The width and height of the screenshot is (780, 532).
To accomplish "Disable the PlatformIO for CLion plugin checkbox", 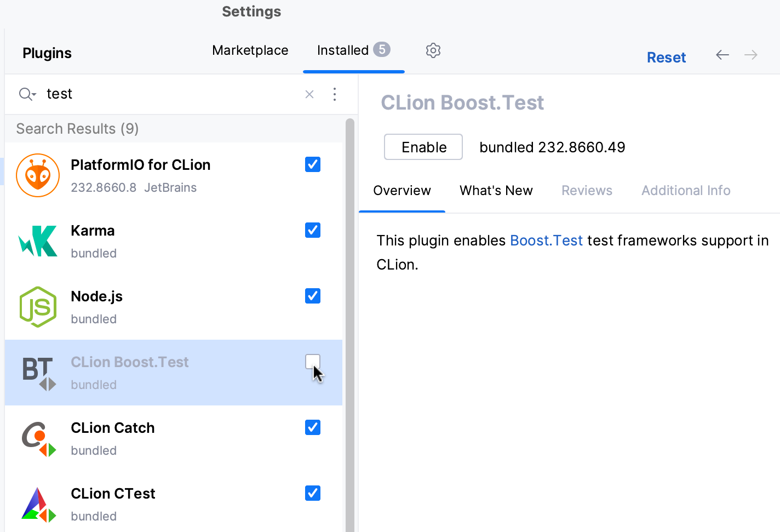I will [313, 164].
